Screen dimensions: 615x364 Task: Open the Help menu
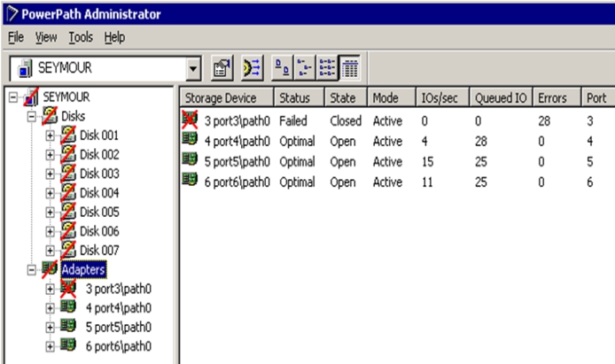pyautogui.click(x=114, y=37)
